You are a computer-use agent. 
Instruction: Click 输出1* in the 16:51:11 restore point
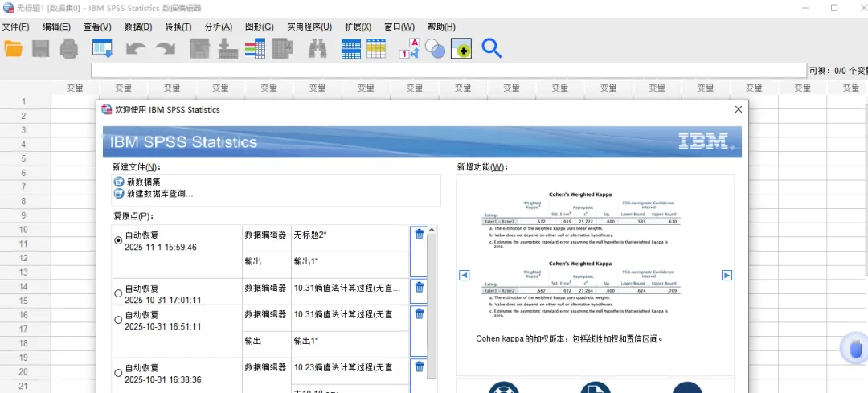pyautogui.click(x=306, y=341)
